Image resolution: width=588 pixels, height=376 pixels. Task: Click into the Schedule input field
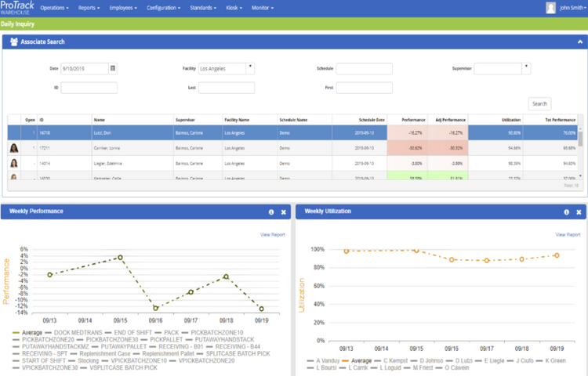tap(364, 68)
